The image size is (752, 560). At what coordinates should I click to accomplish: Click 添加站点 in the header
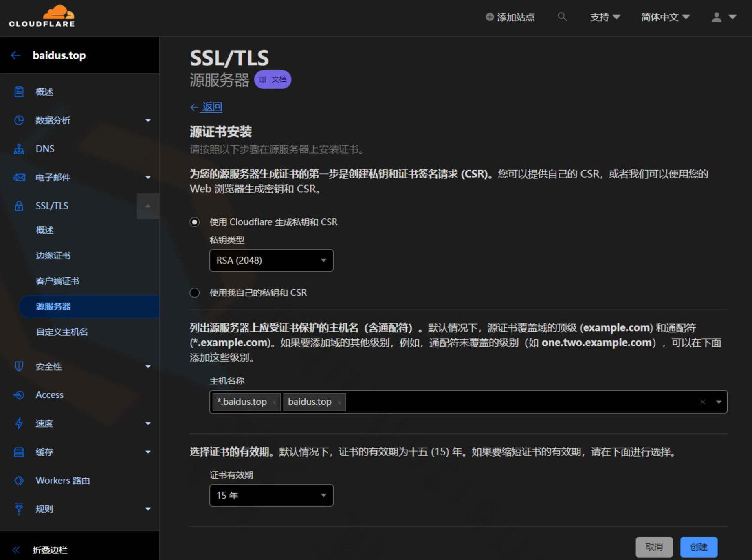pos(516,17)
